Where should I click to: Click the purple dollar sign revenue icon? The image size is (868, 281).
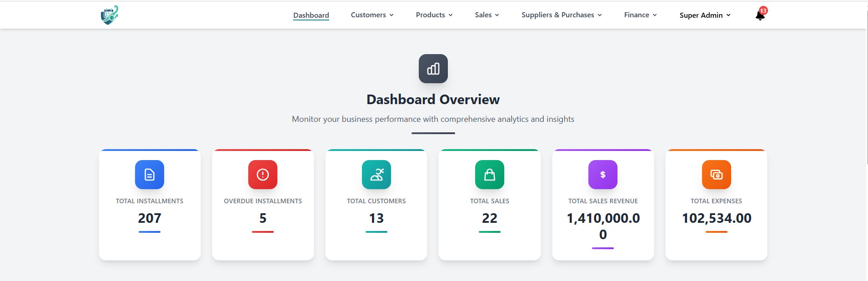602,175
